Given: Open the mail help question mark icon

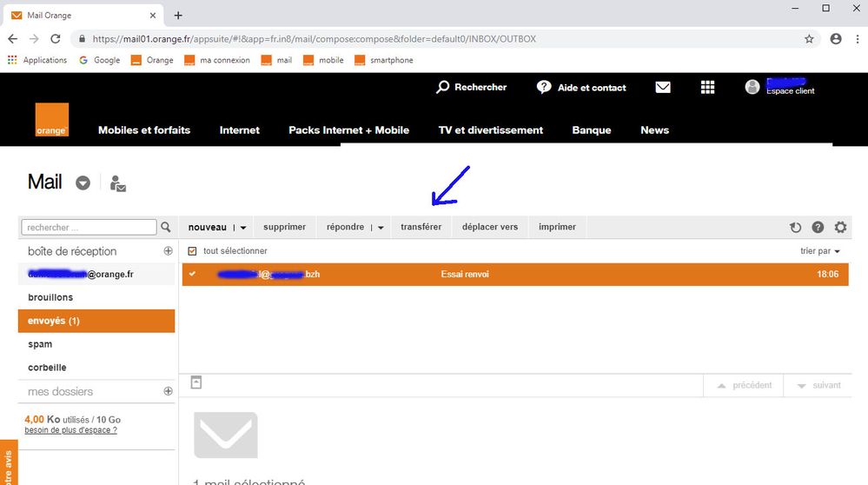Looking at the screenshot, I should coord(818,227).
